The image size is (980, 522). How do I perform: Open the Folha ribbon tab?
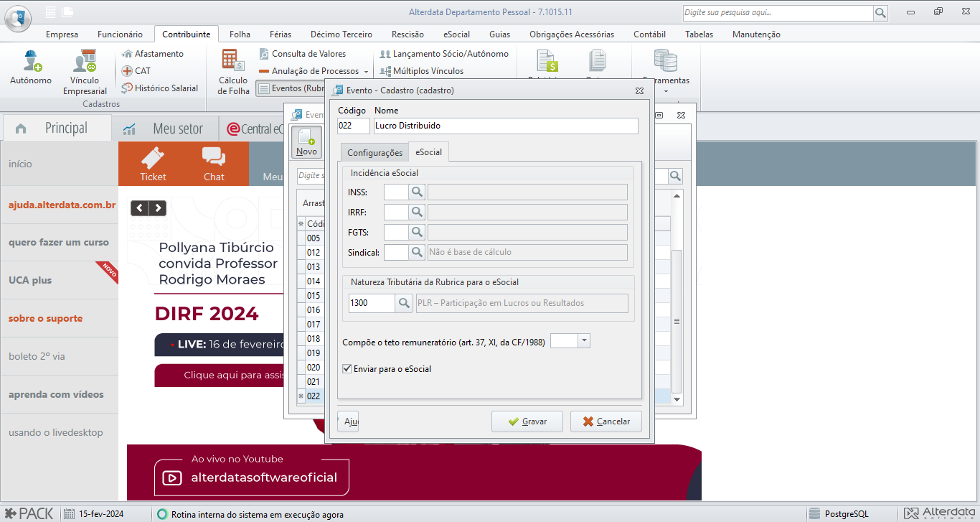tap(240, 34)
